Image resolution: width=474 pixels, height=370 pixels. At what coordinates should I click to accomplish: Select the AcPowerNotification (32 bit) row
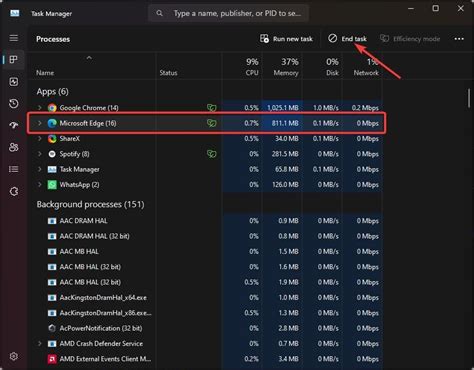click(x=206, y=328)
